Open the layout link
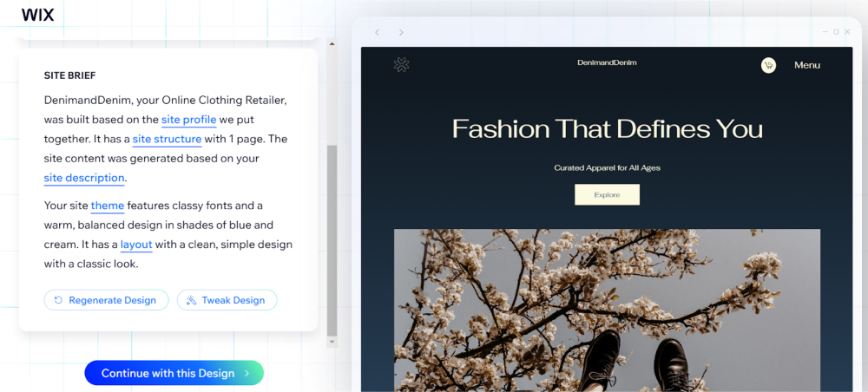This screenshot has height=392, width=868. pos(136,245)
